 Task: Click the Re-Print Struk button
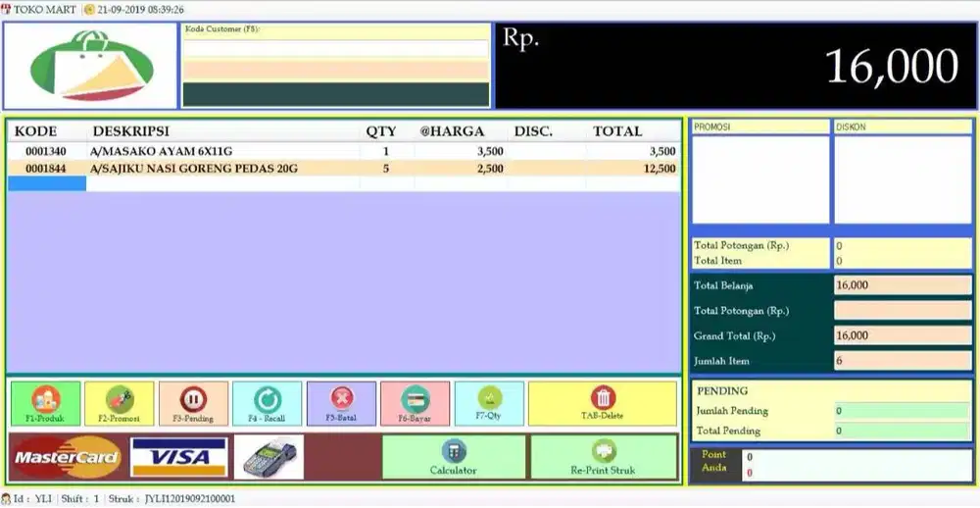click(604, 457)
